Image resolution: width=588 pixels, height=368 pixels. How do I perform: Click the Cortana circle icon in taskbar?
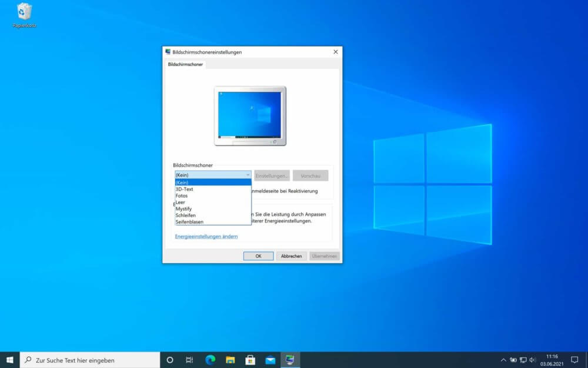point(170,360)
